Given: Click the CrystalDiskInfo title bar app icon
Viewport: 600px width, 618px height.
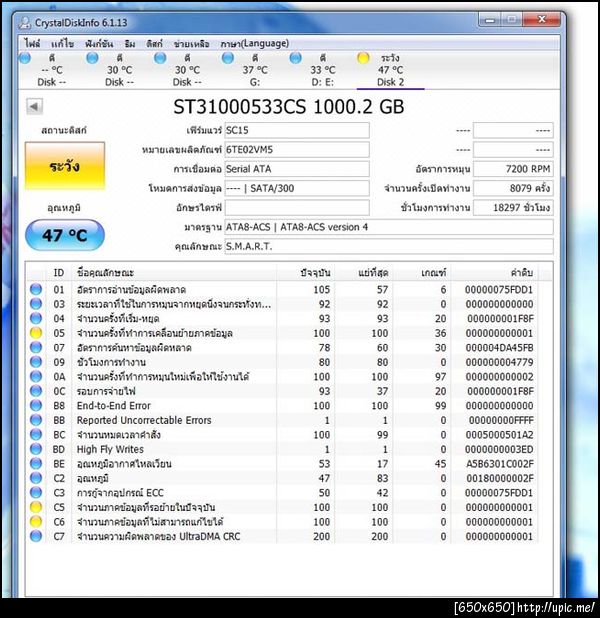Looking at the screenshot, I should tap(24, 23).
